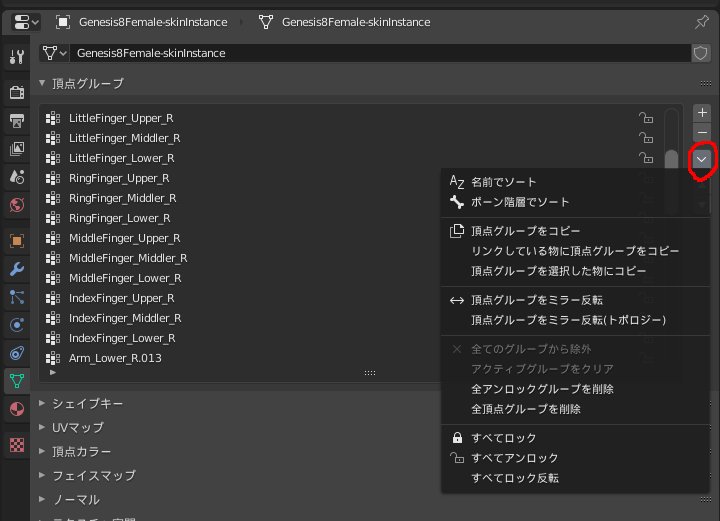The width and height of the screenshot is (720, 521).
Task: Open the Object Constraints tab
Action: pyautogui.click(x=17, y=353)
